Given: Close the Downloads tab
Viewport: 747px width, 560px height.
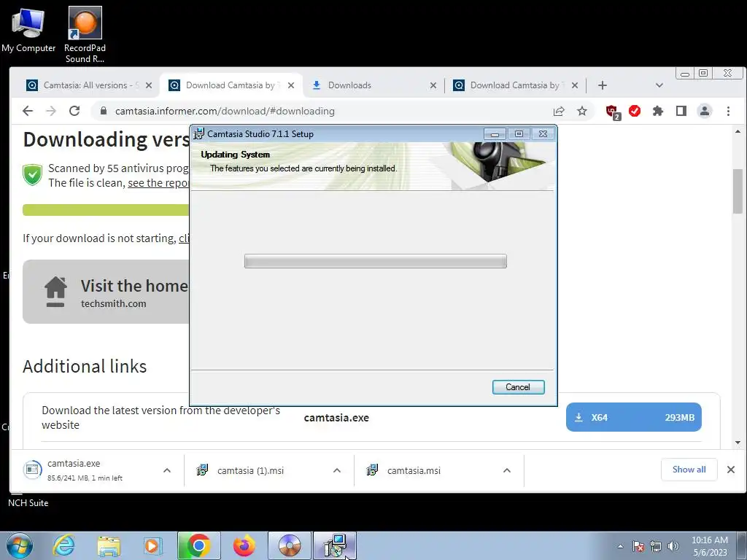Looking at the screenshot, I should click(x=433, y=85).
